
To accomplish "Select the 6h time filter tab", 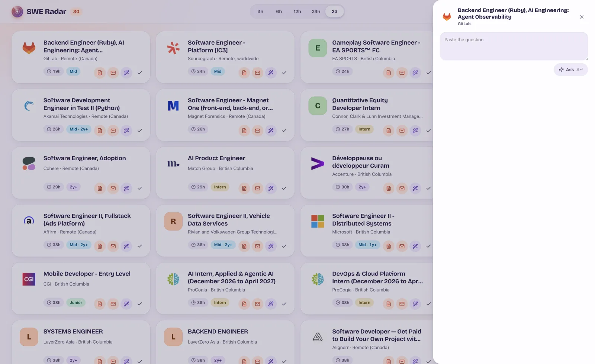I will click(x=279, y=12).
